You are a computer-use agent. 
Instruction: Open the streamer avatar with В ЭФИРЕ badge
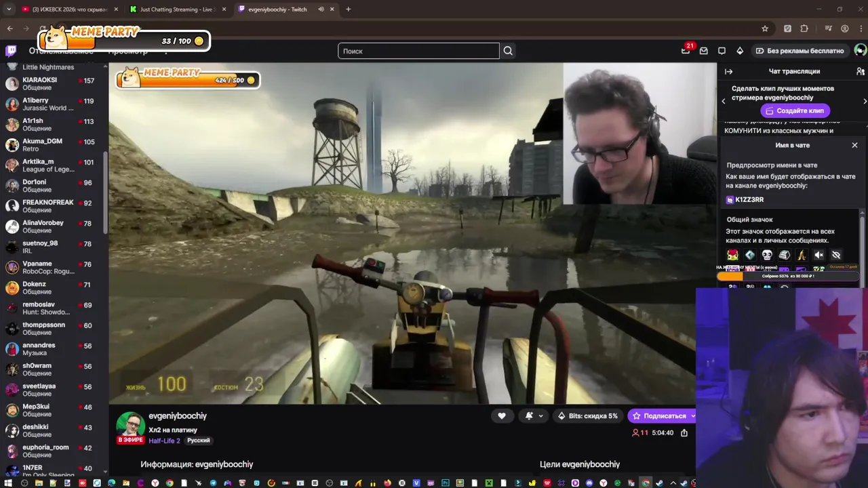pyautogui.click(x=130, y=427)
